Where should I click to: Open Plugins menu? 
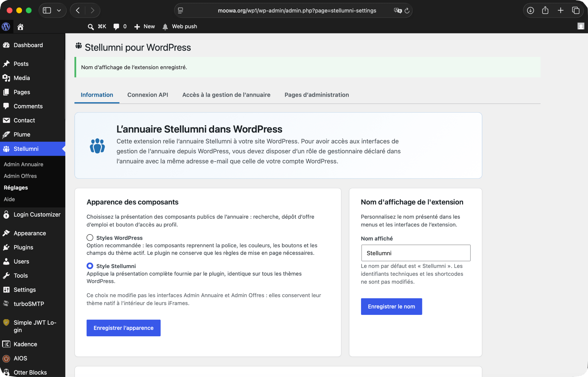point(32,247)
